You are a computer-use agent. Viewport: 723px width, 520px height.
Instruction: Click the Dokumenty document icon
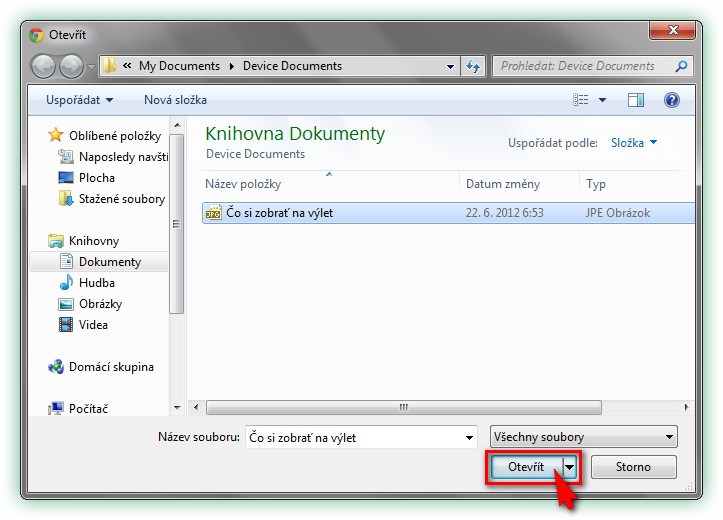pos(66,261)
